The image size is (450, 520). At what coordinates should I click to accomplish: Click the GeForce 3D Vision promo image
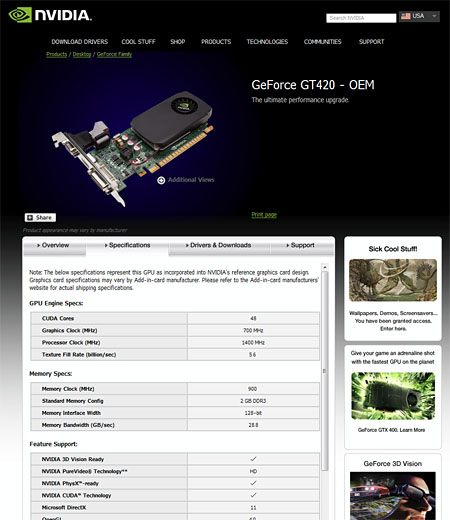tap(393, 496)
